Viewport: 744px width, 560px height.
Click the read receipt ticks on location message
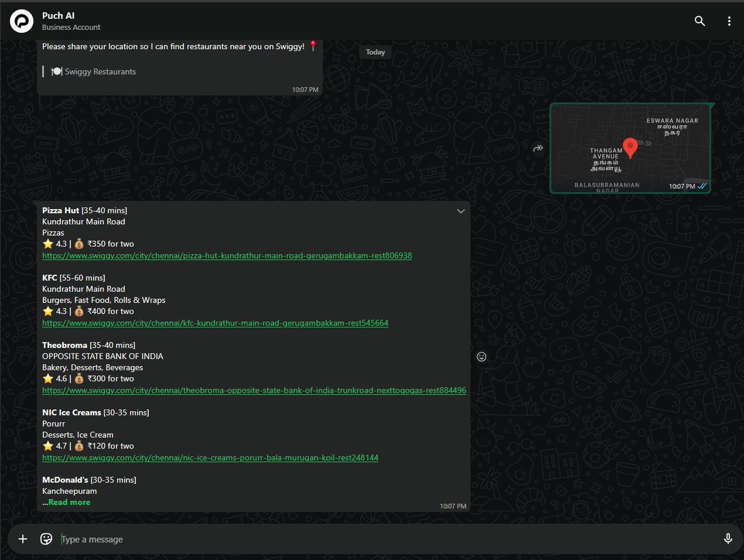702,186
